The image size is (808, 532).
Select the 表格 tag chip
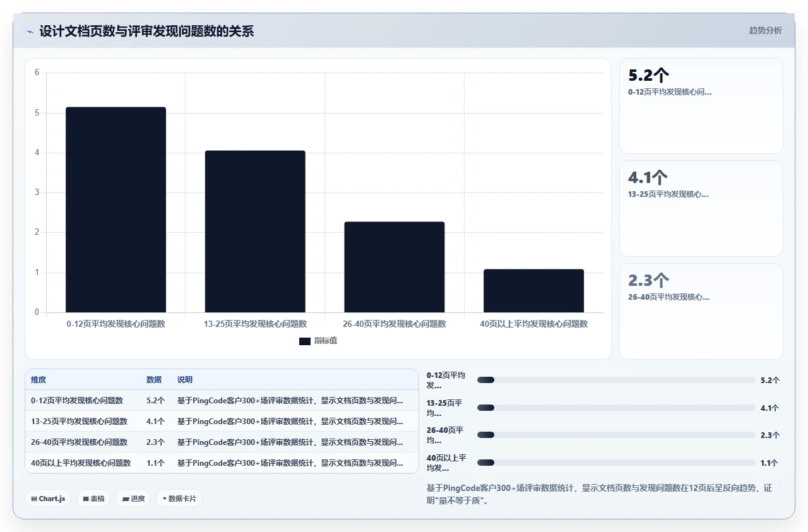tap(93, 499)
